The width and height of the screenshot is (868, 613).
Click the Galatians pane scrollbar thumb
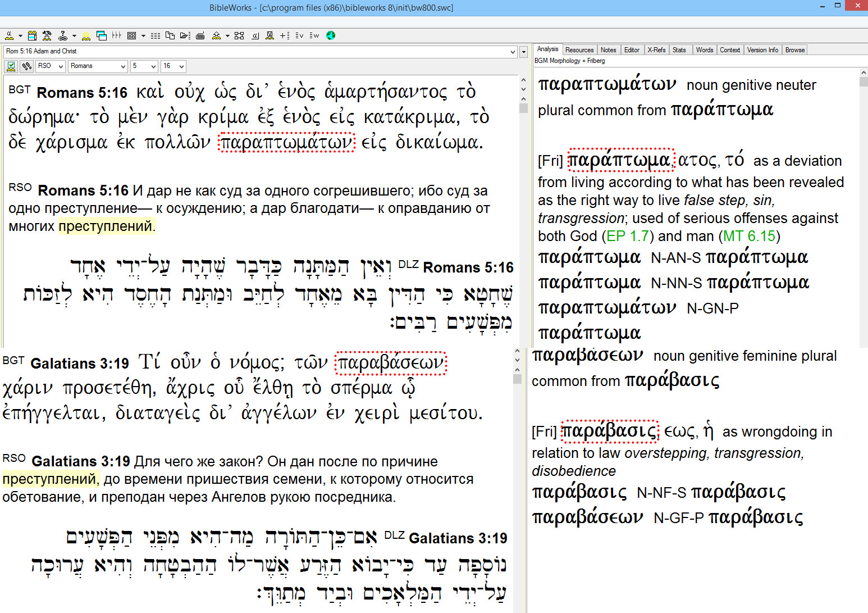[x=517, y=379]
